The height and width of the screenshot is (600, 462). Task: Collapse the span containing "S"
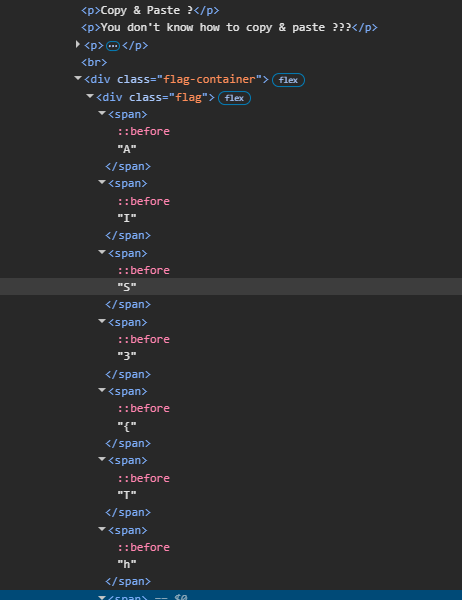(102, 252)
